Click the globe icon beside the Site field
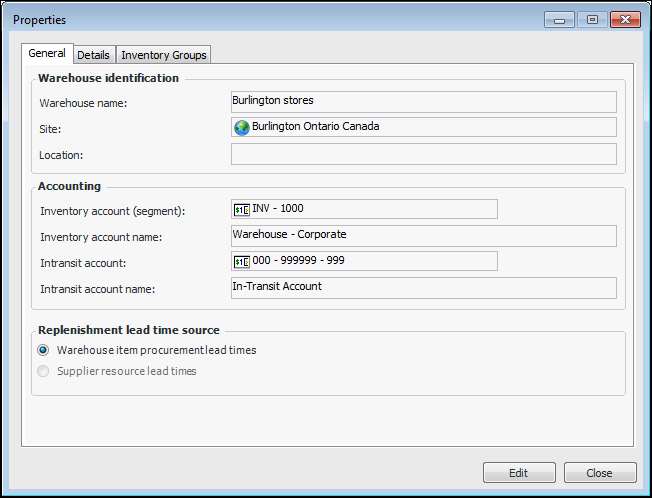 tap(241, 128)
